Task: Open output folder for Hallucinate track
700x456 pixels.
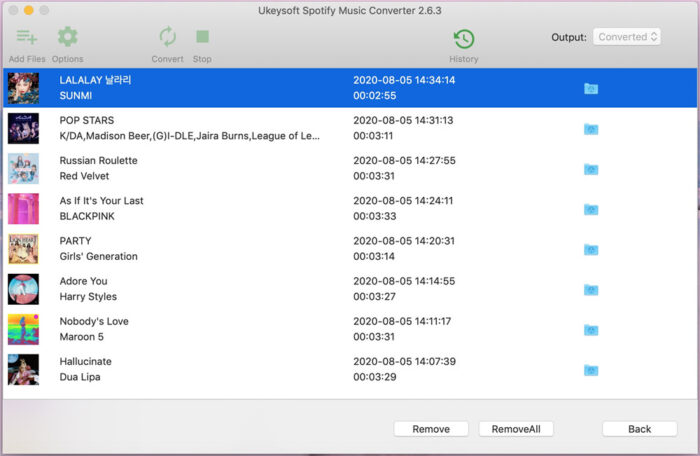Action: click(x=591, y=370)
